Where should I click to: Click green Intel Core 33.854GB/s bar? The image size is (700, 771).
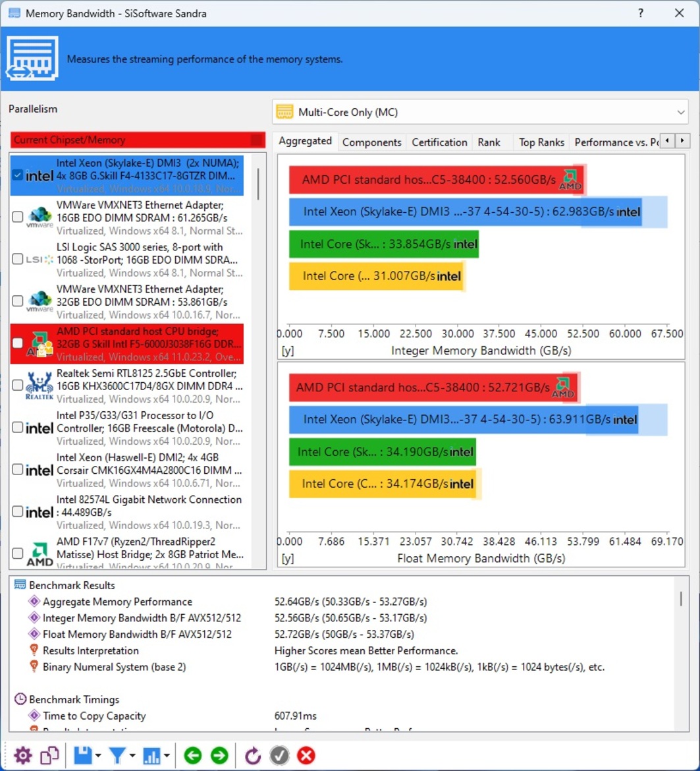[x=384, y=244]
